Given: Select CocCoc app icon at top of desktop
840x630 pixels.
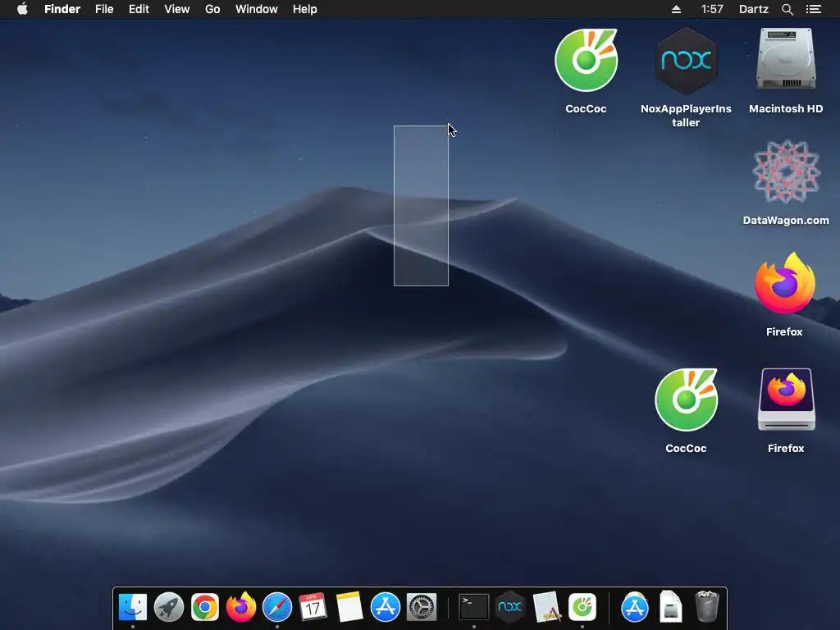Looking at the screenshot, I should (586, 60).
